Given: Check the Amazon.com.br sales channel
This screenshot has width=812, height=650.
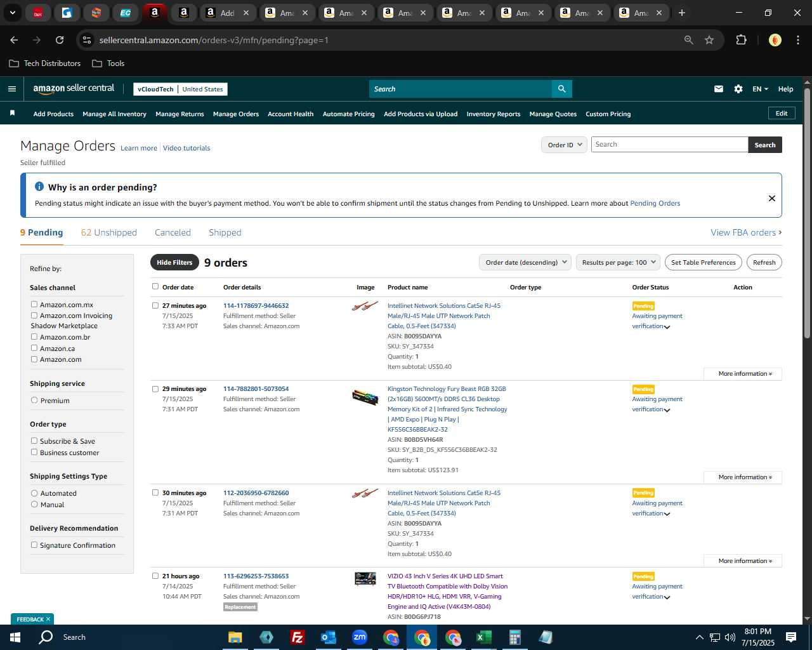Looking at the screenshot, I should tap(34, 337).
